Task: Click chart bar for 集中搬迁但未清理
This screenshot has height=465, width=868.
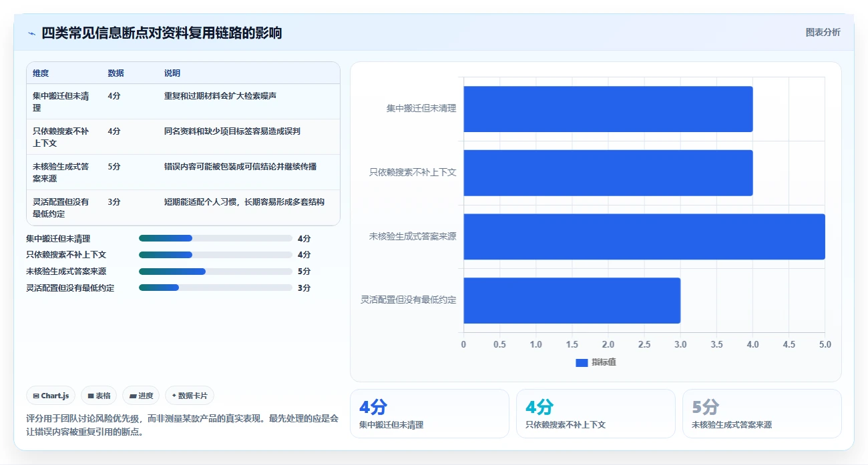Action: click(x=608, y=109)
